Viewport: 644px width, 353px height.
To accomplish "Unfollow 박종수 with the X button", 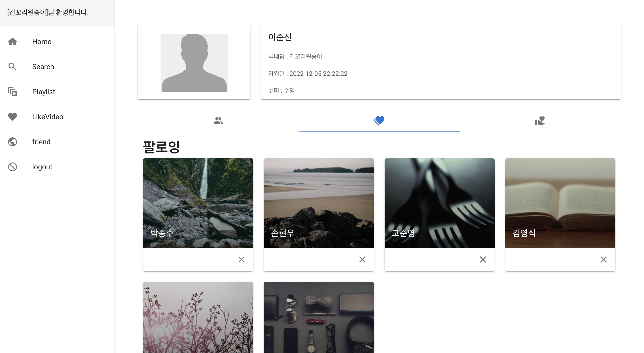I will 241,259.
